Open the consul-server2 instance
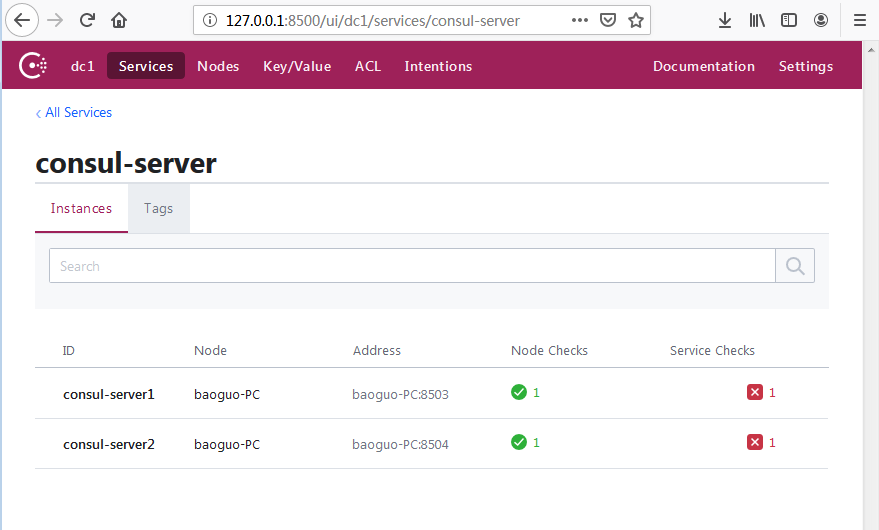The width and height of the screenshot is (879, 530). click(x=109, y=444)
